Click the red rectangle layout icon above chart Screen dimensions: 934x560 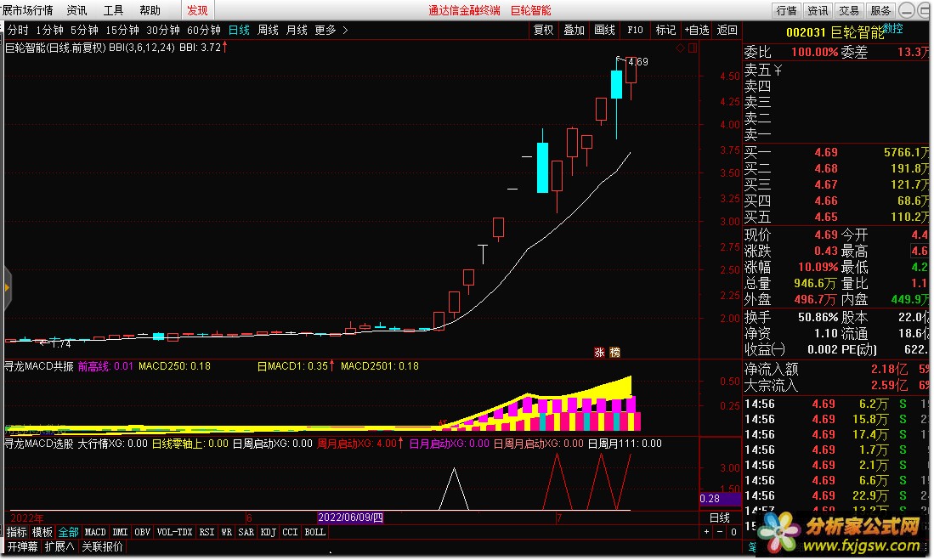692,48
